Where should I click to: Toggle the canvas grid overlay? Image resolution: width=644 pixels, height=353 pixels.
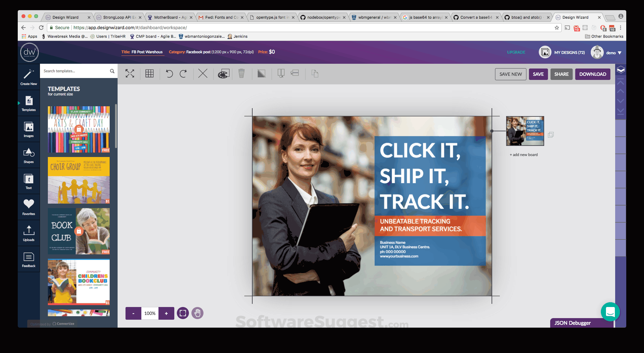[x=149, y=74]
